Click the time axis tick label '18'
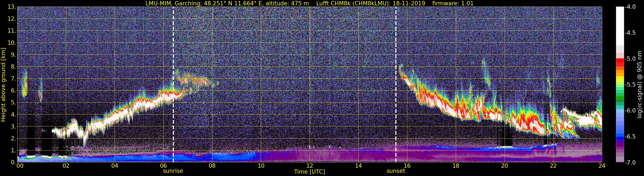The height and width of the screenshot is (176, 644). (456, 166)
